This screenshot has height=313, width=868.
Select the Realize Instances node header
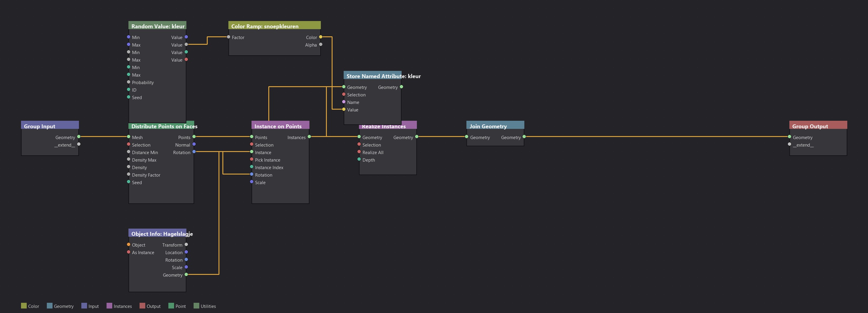pyautogui.click(x=388, y=126)
